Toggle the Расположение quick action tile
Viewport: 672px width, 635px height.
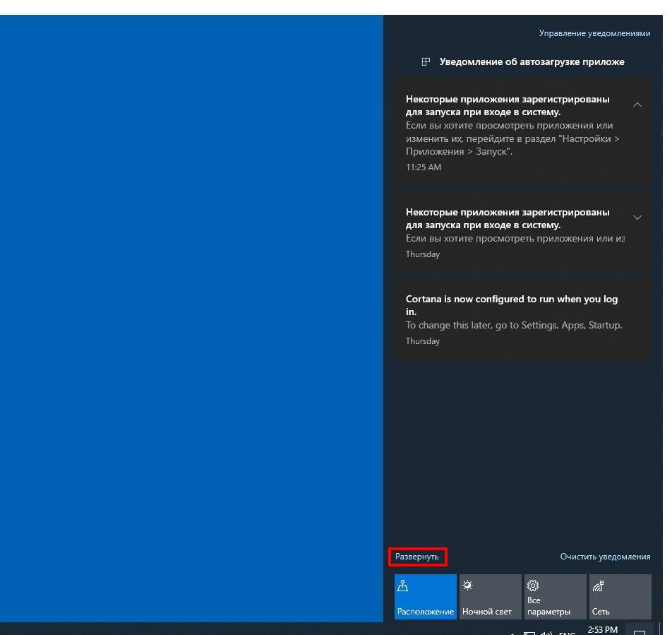click(x=425, y=596)
